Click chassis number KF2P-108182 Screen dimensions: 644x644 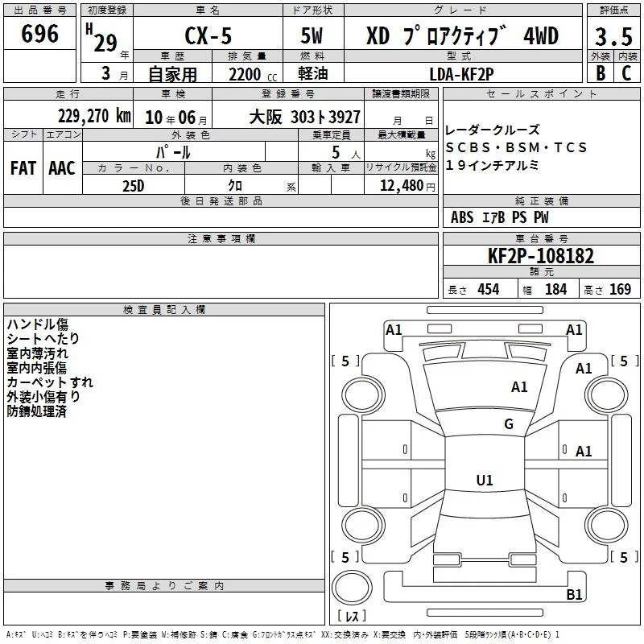point(541,256)
